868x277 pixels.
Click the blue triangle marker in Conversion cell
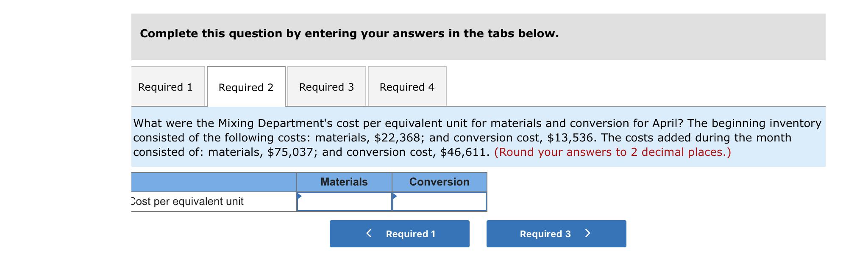pyautogui.click(x=395, y=196)
